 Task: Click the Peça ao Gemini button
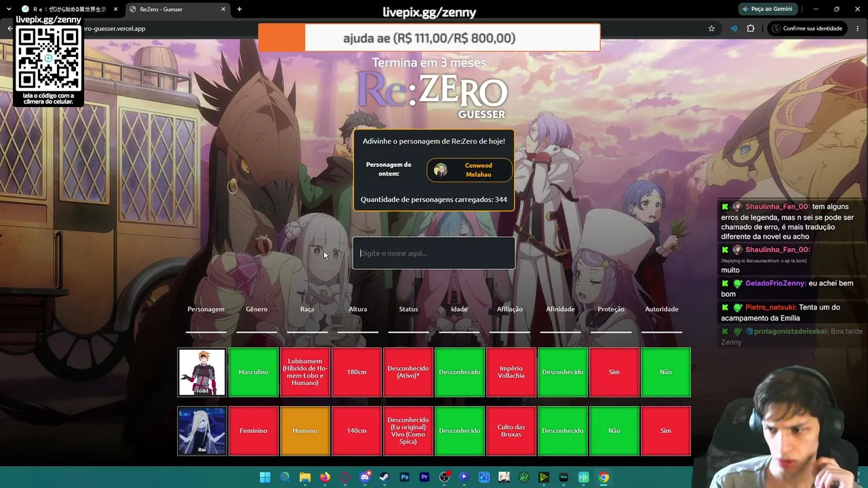767,9
